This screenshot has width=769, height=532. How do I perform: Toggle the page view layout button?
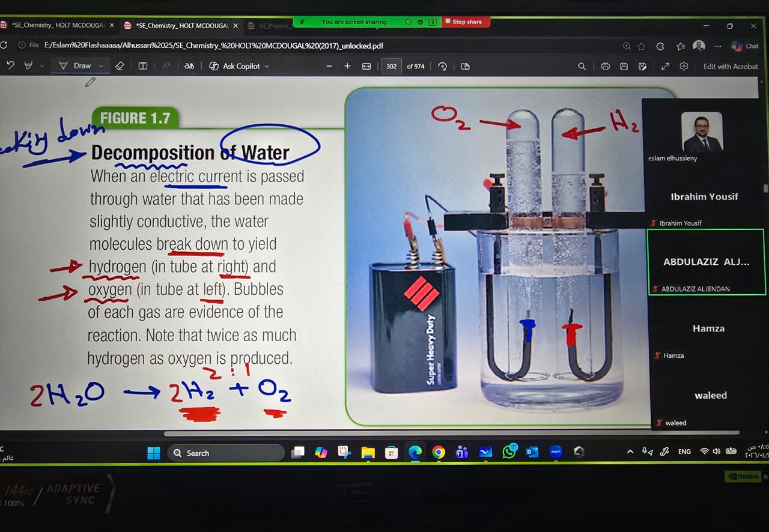pos(465,66)
